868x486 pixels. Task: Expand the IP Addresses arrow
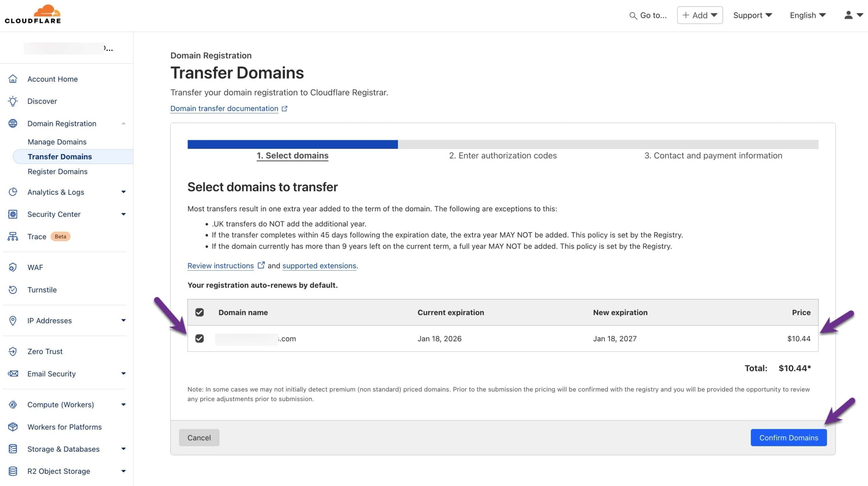[123, 320]
